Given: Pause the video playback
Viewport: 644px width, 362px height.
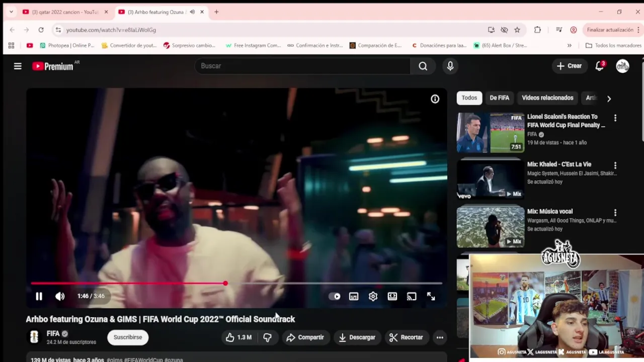Looking at the screenshot, I should pyautogui.click(x=39, y=296).
